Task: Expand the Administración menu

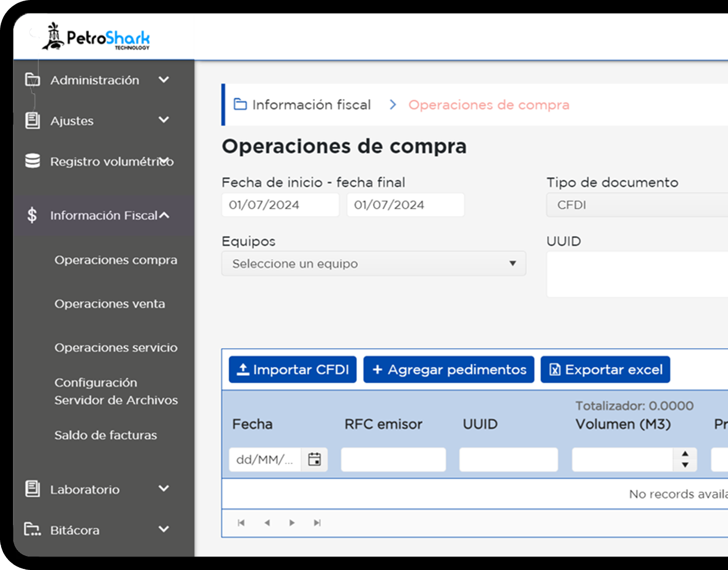Action: [163, 80]
